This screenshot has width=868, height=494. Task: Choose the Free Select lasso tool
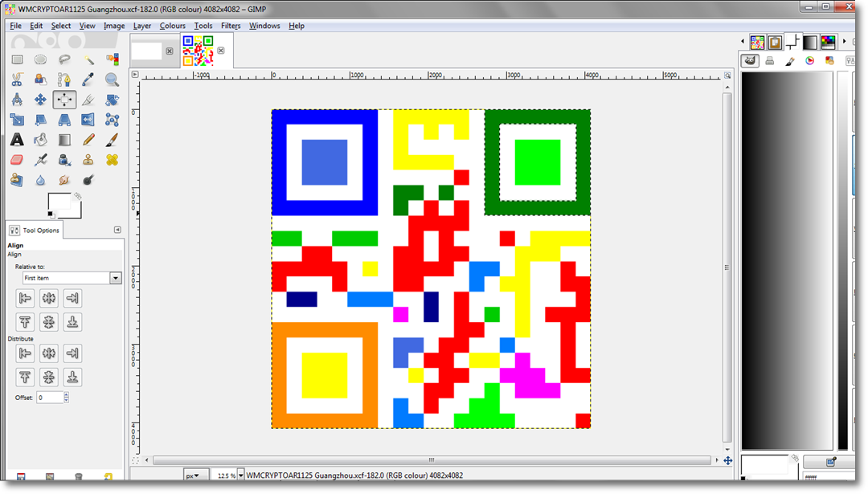coord(64,59)
